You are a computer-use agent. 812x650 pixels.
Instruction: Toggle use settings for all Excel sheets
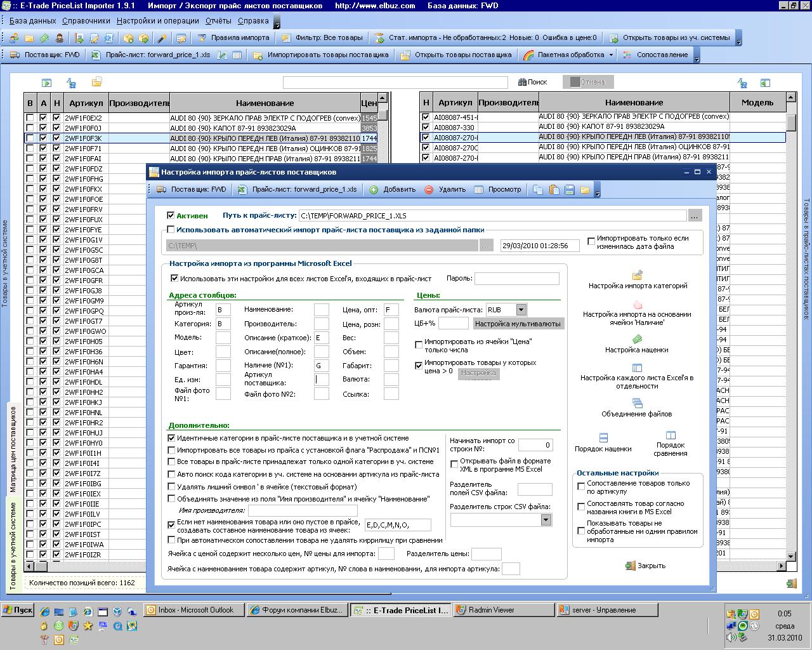click(174, 278)
